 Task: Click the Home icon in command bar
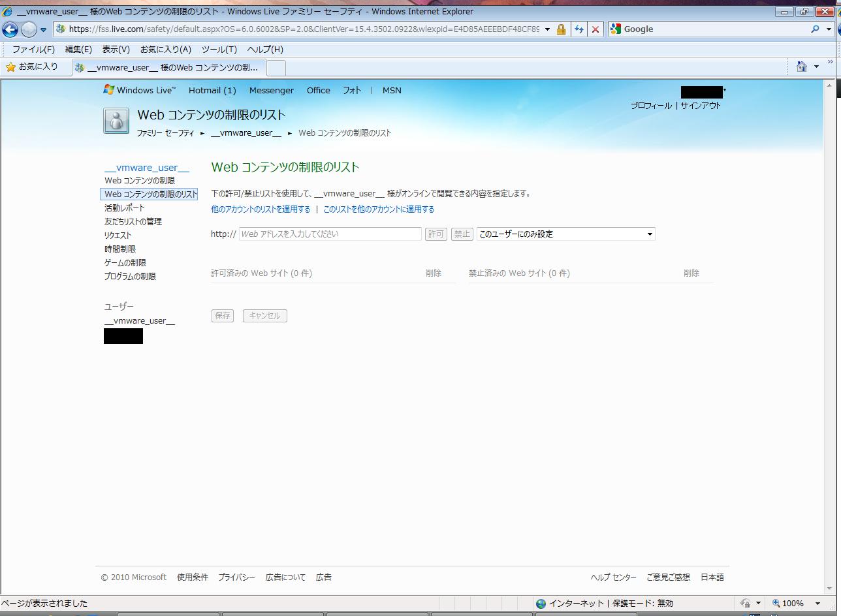click(802, 66)
